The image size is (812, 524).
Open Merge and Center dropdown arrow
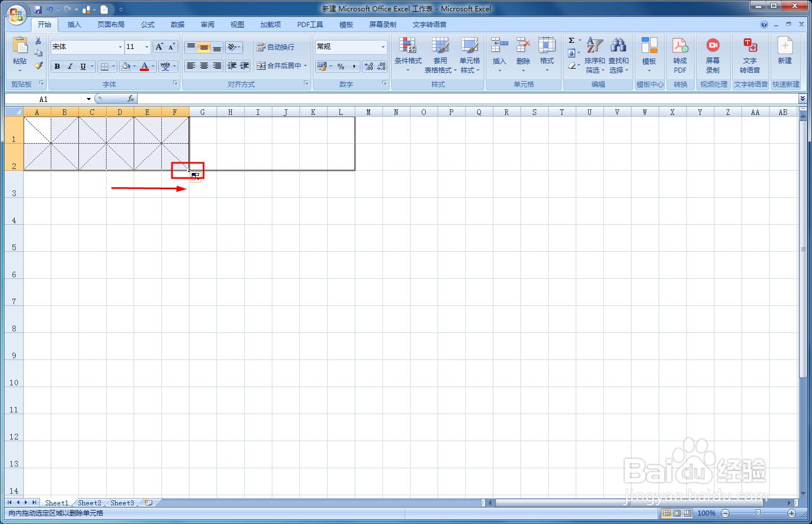pyautogui.click(x=306, y=66)
